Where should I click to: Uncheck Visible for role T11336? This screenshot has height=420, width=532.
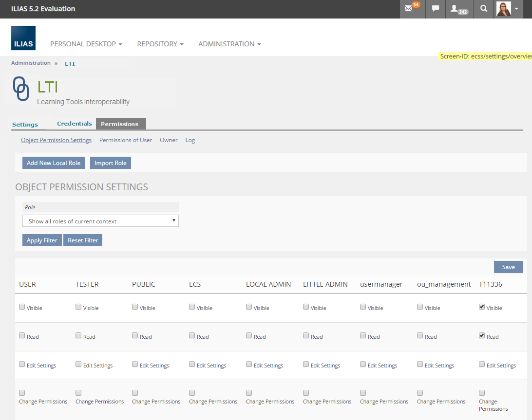click(482, 307)
